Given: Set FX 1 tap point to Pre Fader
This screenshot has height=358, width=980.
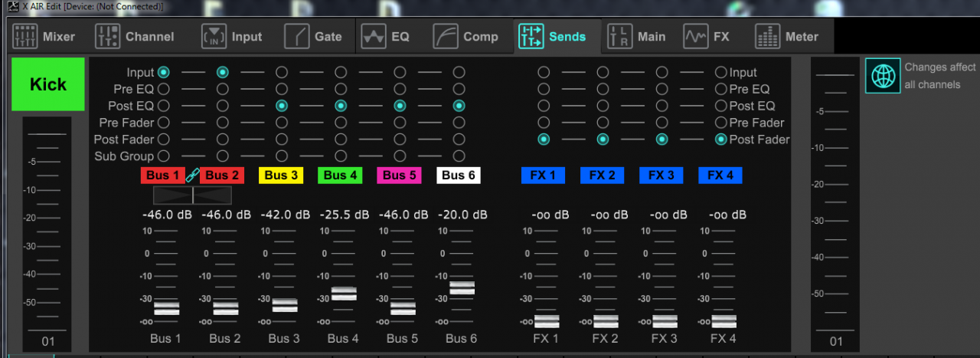Looking at the screenshot, I should pos(544,123).
